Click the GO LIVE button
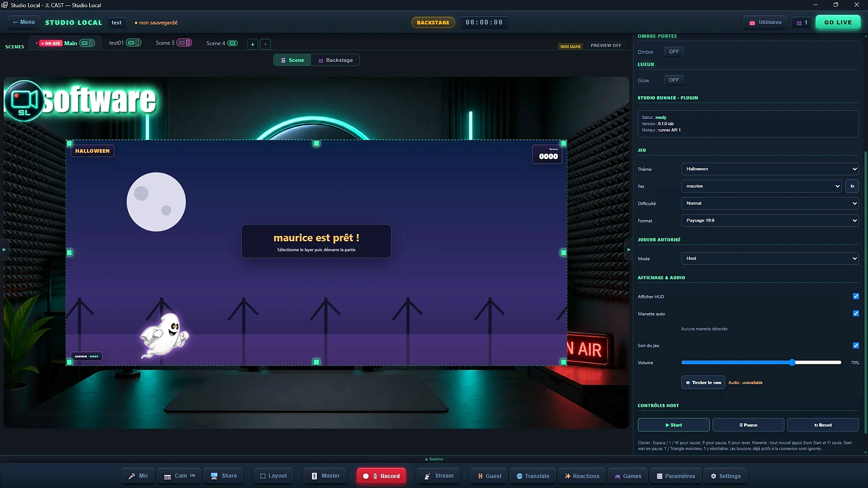This screenshot has width=868, height=488. [838, 22]
